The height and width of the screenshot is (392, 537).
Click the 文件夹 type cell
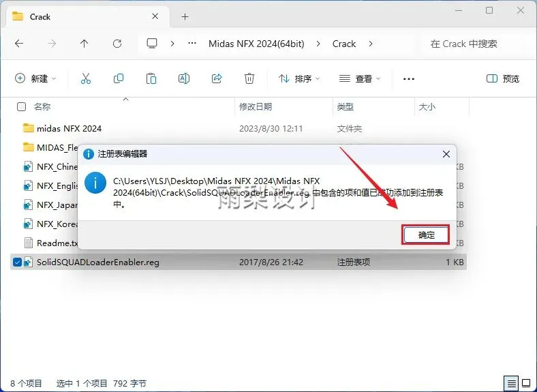point(350,128)
